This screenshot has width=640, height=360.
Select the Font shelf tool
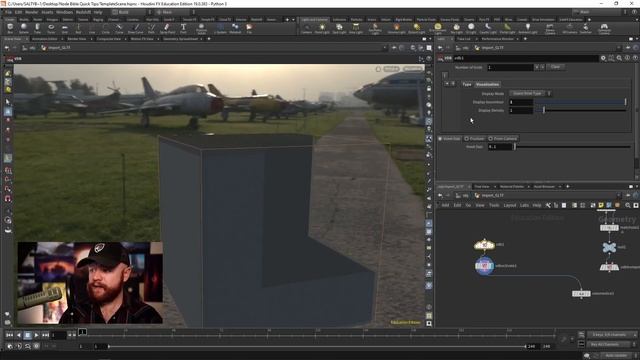183,28
